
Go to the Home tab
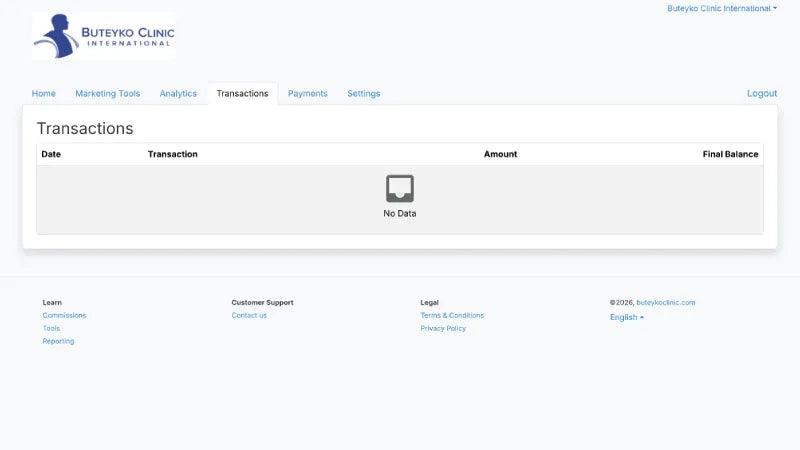[43, 93]
